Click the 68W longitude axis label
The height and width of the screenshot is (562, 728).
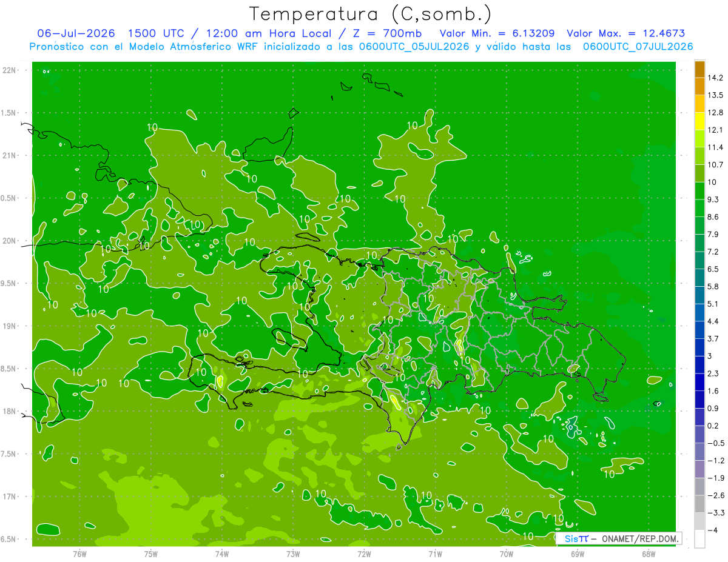(649, 553)
